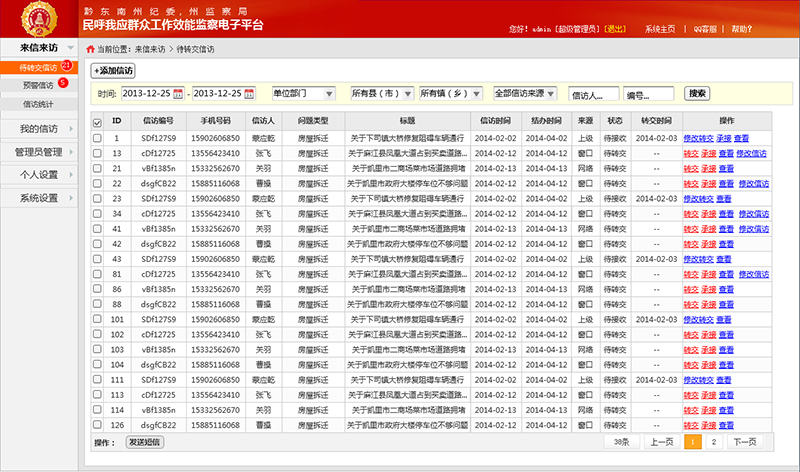Click the 添加信访 button
This screenshot has height=472, width=800.
[x=113, y=71]
